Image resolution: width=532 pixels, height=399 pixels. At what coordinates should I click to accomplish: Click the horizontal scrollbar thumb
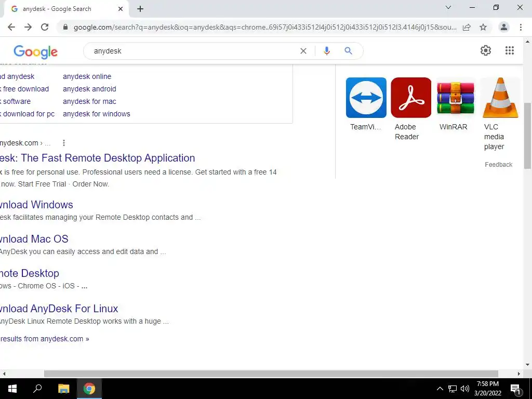pyautogui.click(x=271, y=374)
